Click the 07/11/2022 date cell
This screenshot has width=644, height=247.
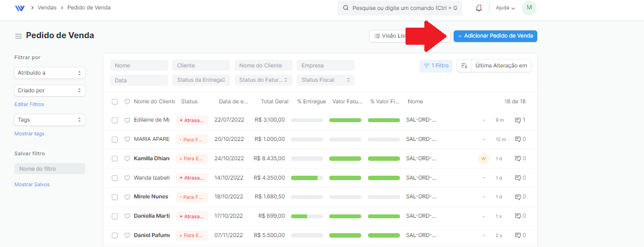pos(229,235)
